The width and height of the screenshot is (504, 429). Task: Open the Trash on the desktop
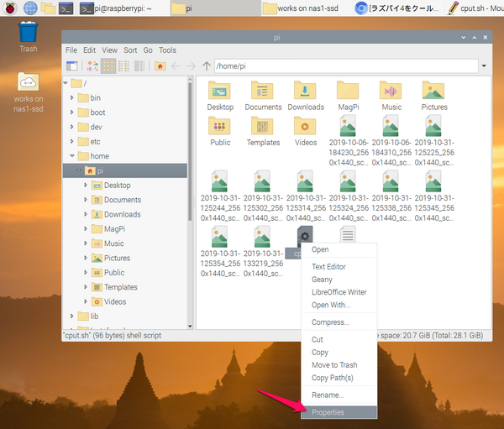(28, 34)
